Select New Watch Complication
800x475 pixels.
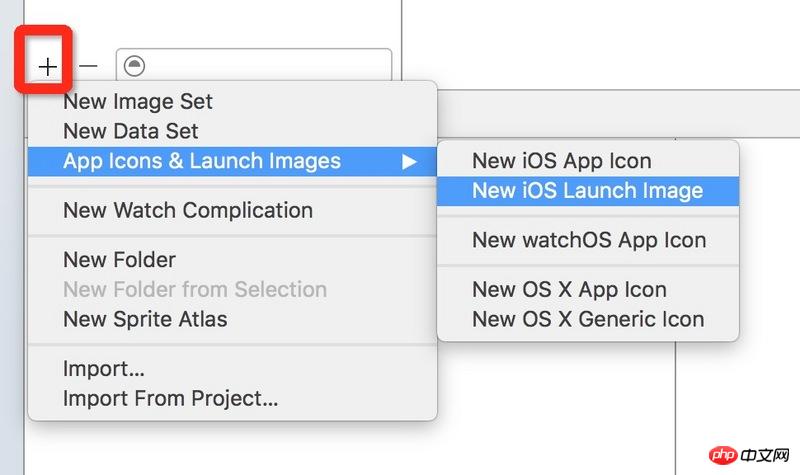[188, 210]
